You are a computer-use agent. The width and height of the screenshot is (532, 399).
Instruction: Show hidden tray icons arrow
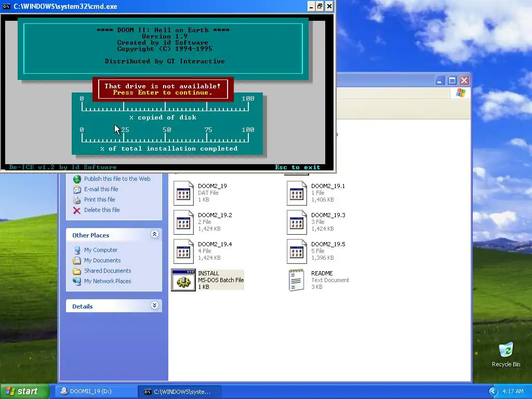coord(493,392)
